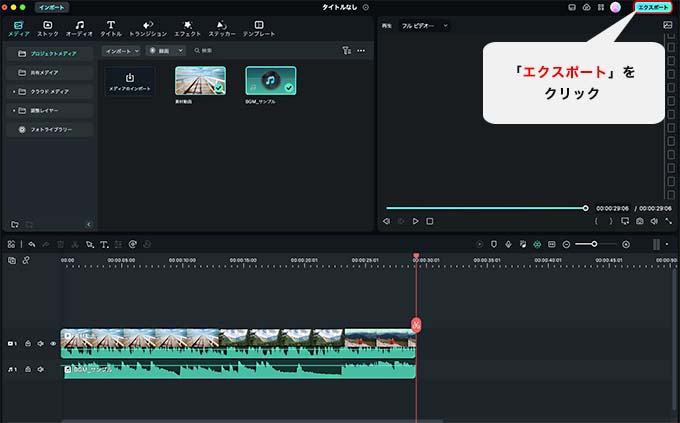The width and height of the screenshot is (680, 423).
Task: Switch to the オーディオ (Audio) tab
Action: click(x=79, y=29)
